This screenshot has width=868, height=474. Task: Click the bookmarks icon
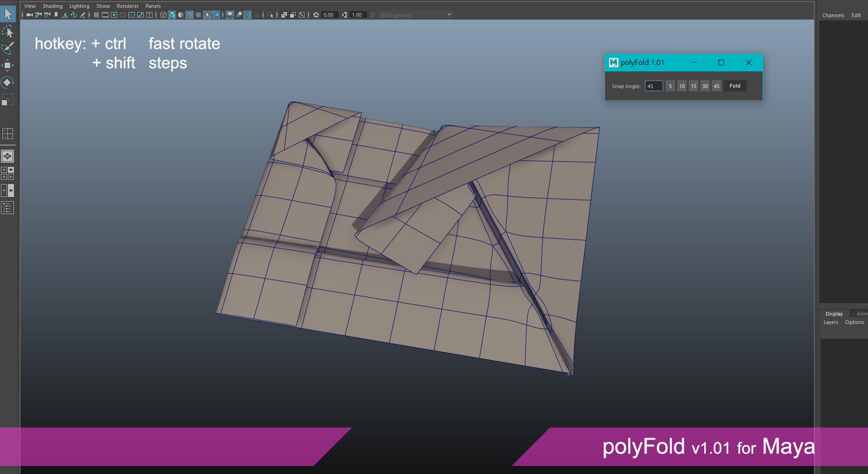[x=56, y=15]
